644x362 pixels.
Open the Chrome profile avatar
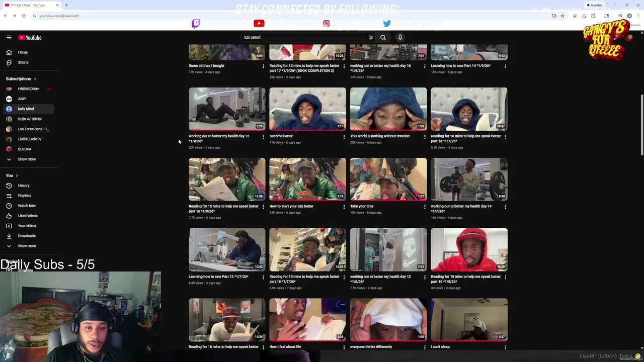(629, 16)
